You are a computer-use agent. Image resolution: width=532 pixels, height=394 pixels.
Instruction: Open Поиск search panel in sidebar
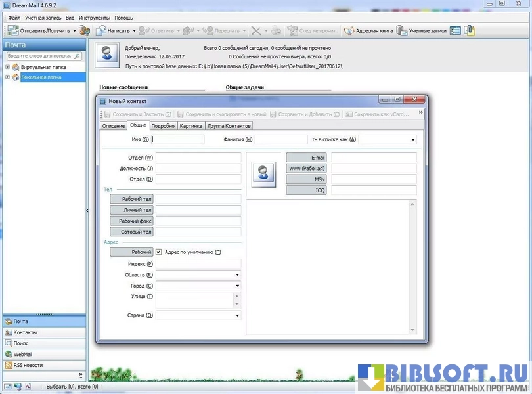tap(9, 343)
